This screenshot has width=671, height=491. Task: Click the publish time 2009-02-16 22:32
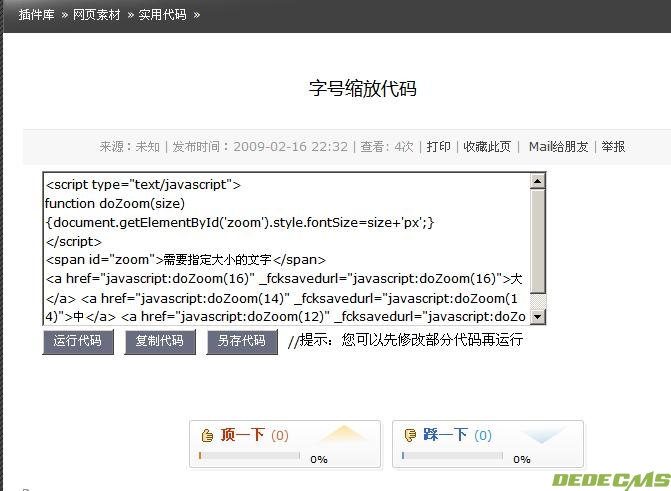(291, 147)
